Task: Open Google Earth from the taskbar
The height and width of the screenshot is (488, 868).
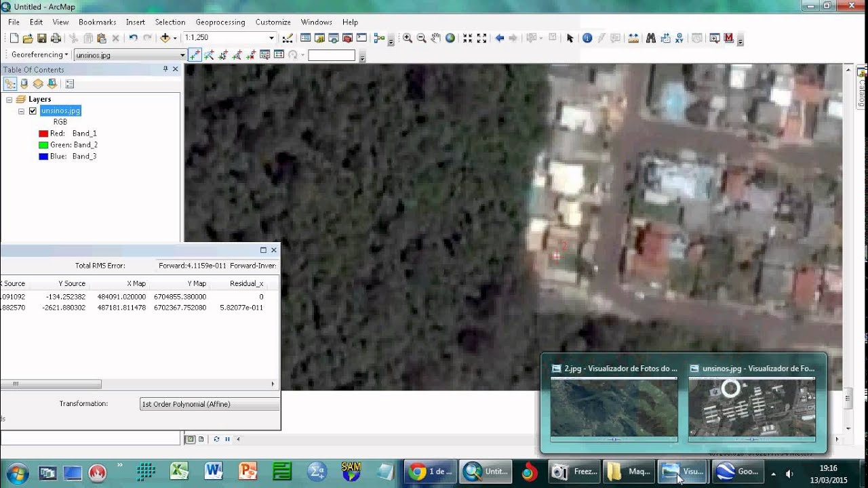Action: tap(737, 472)
